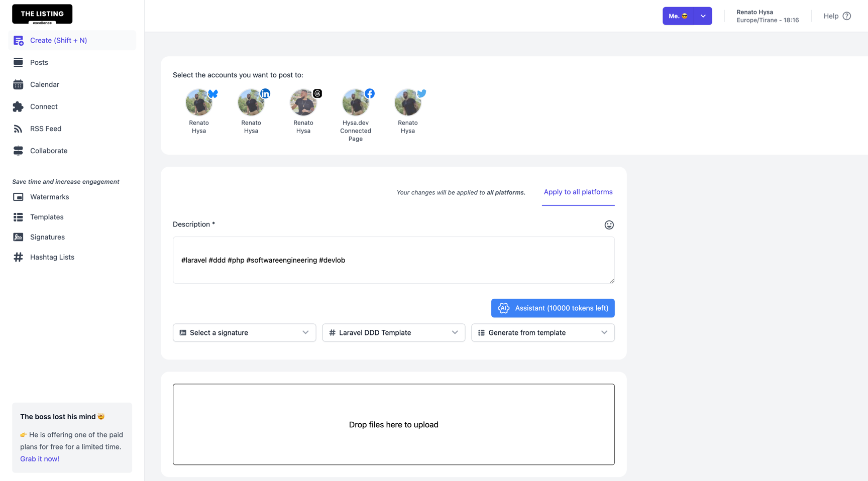Select the LinkedIn account Renato Hysa
Viewport: 868px width, 481px height.
251,102
